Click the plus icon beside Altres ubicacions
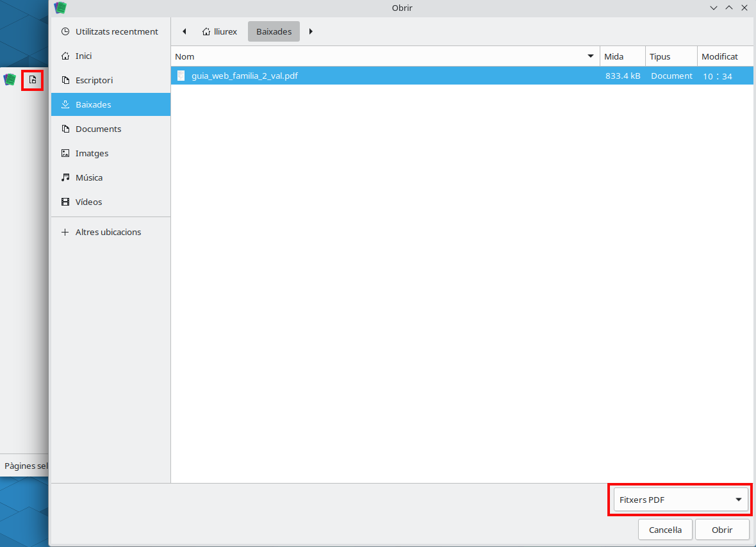The image size is (756, 547). coord(65,232)
